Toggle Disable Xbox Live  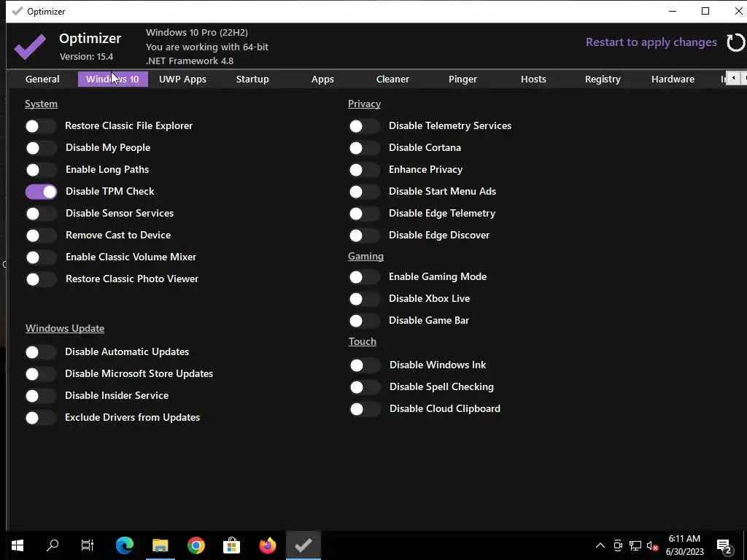365,299
